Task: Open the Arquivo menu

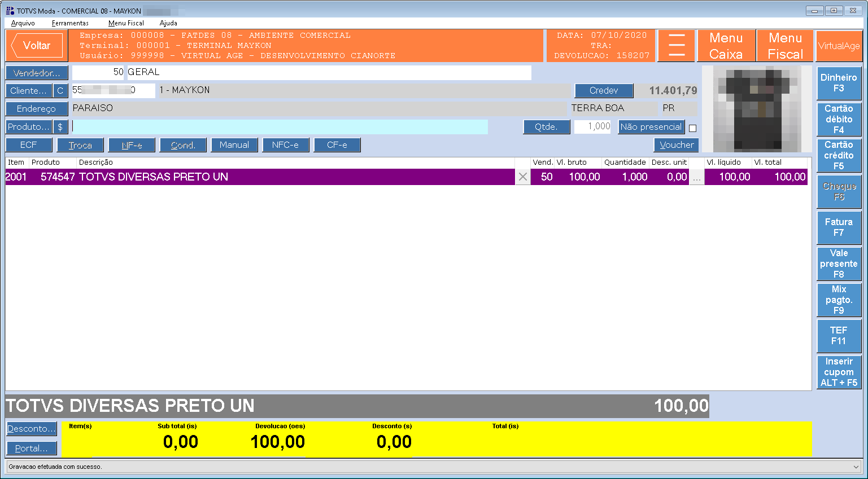Action: pos(23,23)
